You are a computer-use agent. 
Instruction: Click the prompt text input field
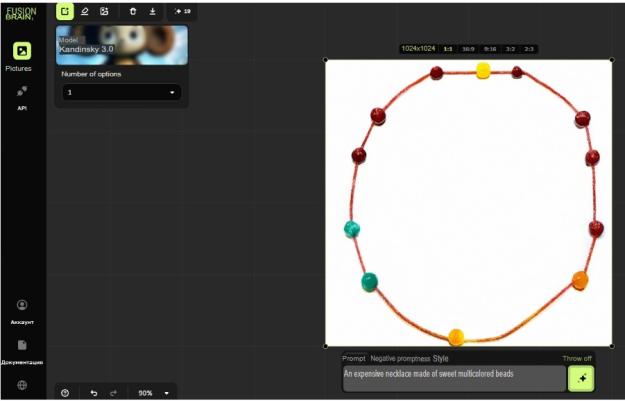[454, 378]
